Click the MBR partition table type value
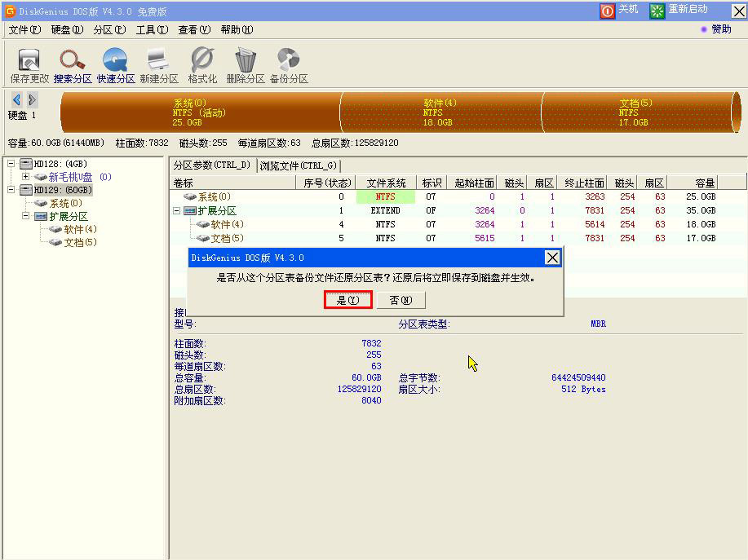 (x=598, y=324)
